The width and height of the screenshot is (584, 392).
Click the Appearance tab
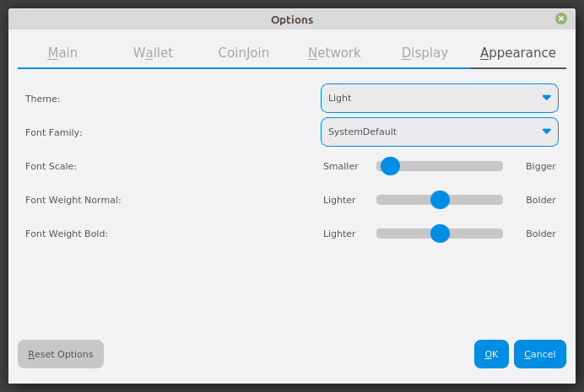[x=517, y=53]
